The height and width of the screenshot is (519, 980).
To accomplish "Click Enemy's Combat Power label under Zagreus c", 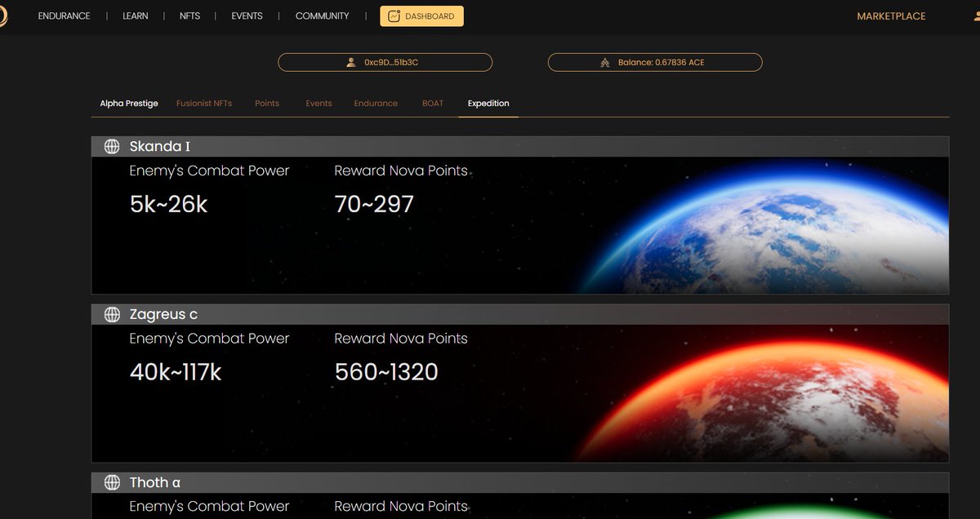I will (x=209, y=339).
